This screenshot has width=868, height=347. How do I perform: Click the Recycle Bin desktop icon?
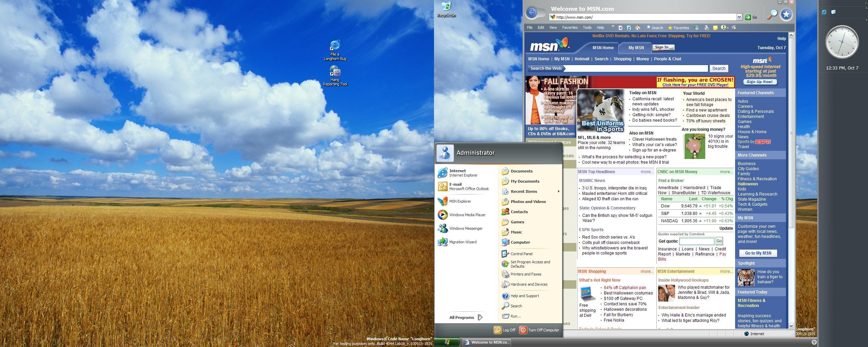point(446,9)
